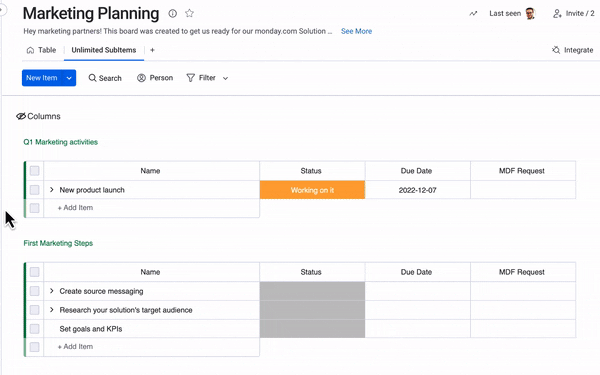The width and height of the screenshot is (600, 375).
Task: Switch to the Table tab
Action: (41, 50)
